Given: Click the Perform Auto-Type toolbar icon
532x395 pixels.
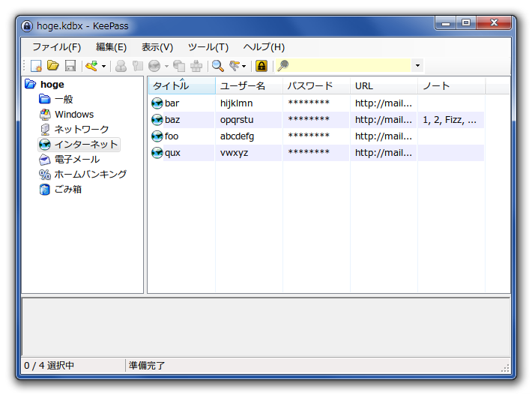Looking at the screenshot, I should pos(196,66).
